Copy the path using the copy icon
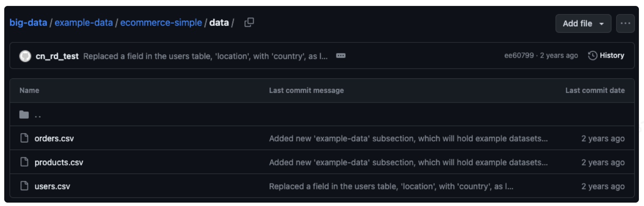This screenshot has height=206, width=644. [x=249, y=22]
